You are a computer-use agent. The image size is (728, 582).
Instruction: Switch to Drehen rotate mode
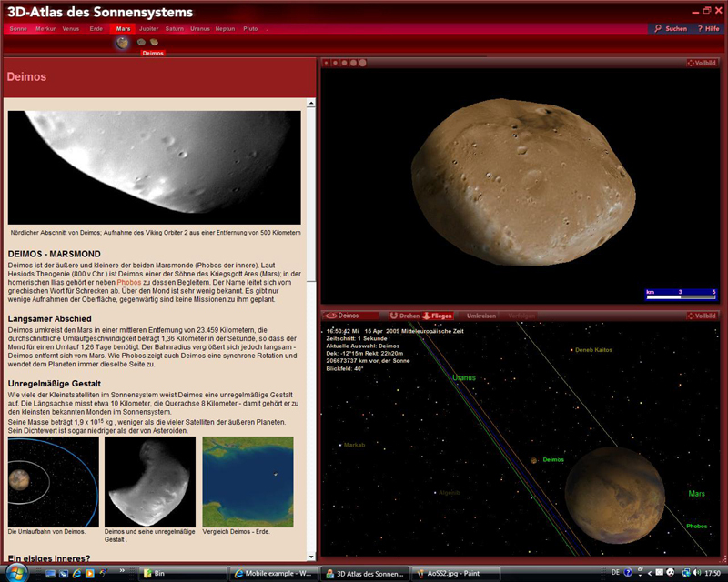pyautogui.click(x=404, y=316)
